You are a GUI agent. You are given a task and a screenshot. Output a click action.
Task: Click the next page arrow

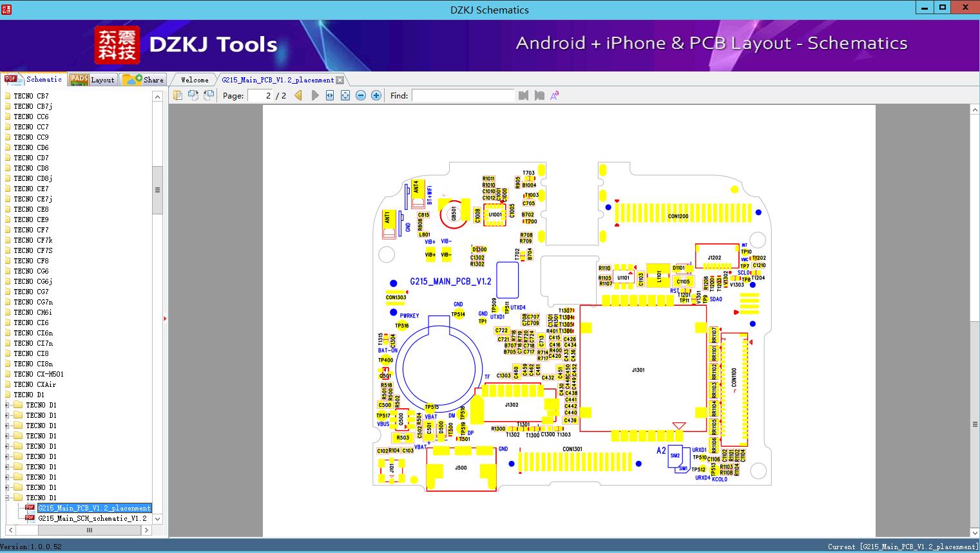(x=315, y=95)
